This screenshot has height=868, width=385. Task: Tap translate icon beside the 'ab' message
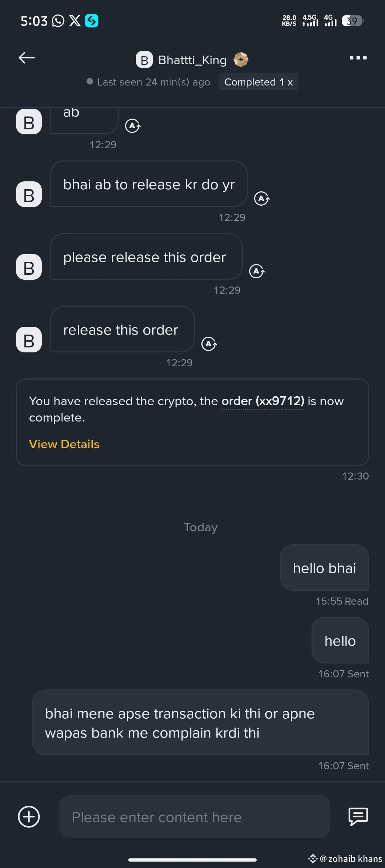[133, 126]
